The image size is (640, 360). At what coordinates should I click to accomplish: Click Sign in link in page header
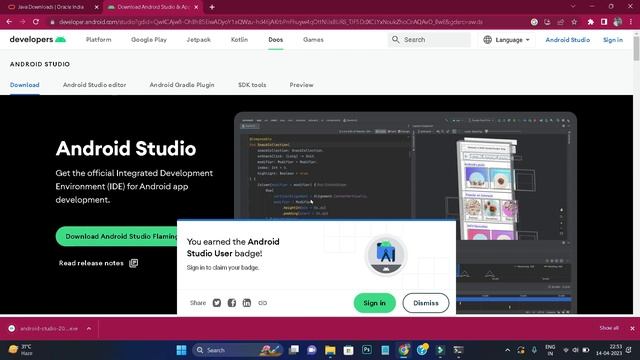click(613, 40)
